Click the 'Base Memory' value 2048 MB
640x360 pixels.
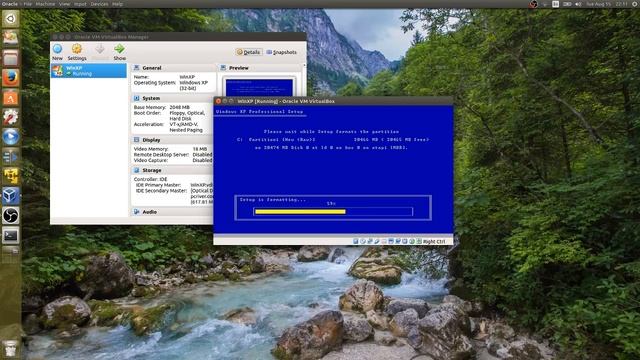pos(180,107)
